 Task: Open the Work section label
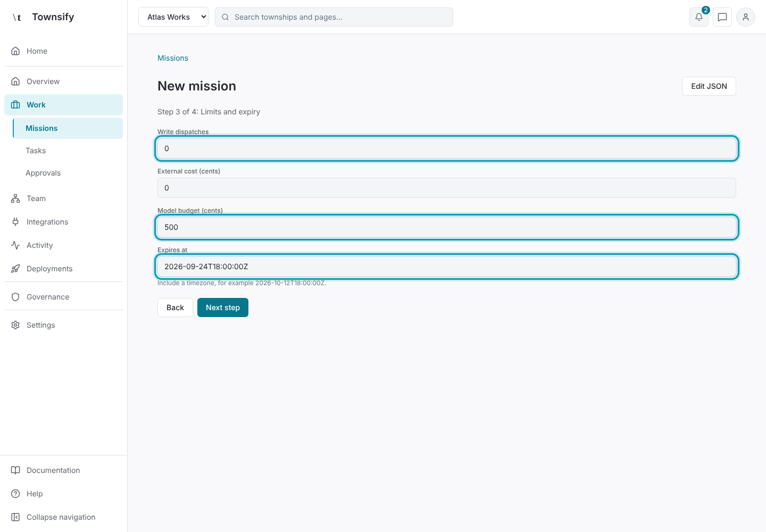tap(36, 105)
